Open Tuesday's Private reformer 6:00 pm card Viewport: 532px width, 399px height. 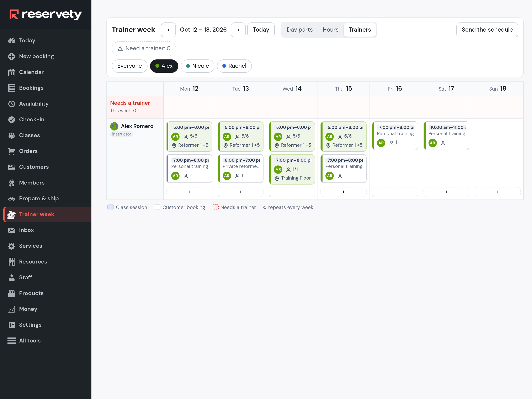pyautogui.click(x=240, y=169)
